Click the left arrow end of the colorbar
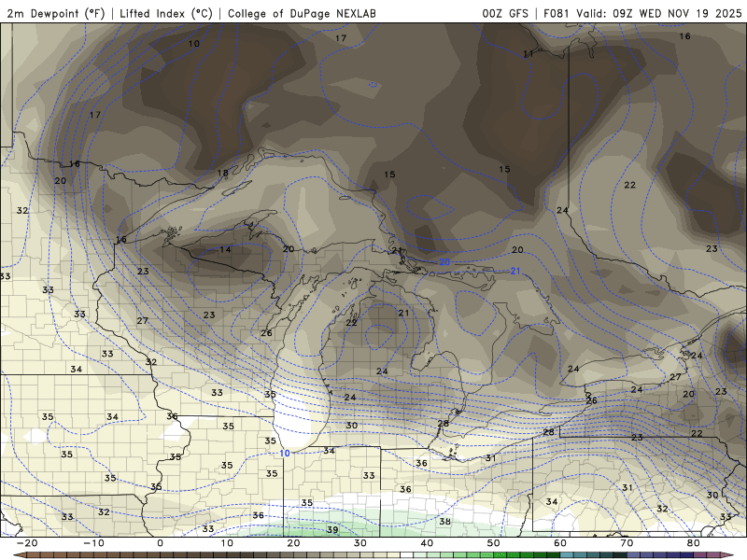Viewport: 747px width, 560px height. pos(19,555)
